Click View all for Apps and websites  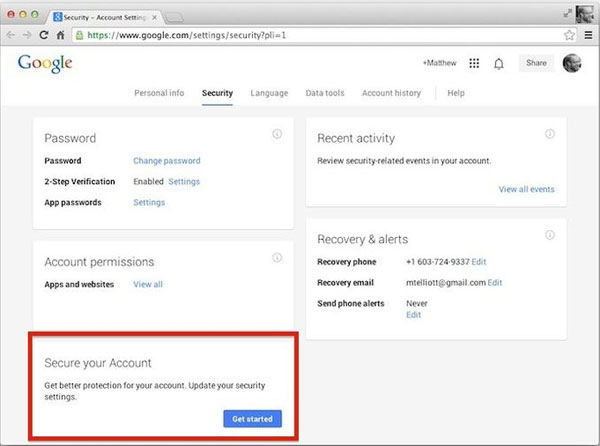pos(148,285)
